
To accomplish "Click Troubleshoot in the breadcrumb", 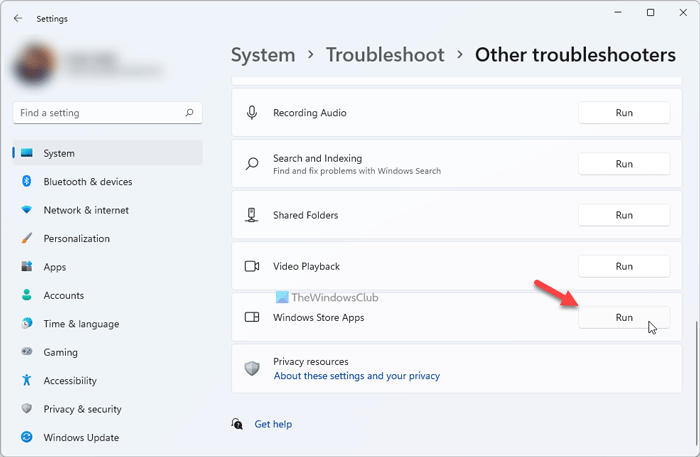I will pos(385,55).
